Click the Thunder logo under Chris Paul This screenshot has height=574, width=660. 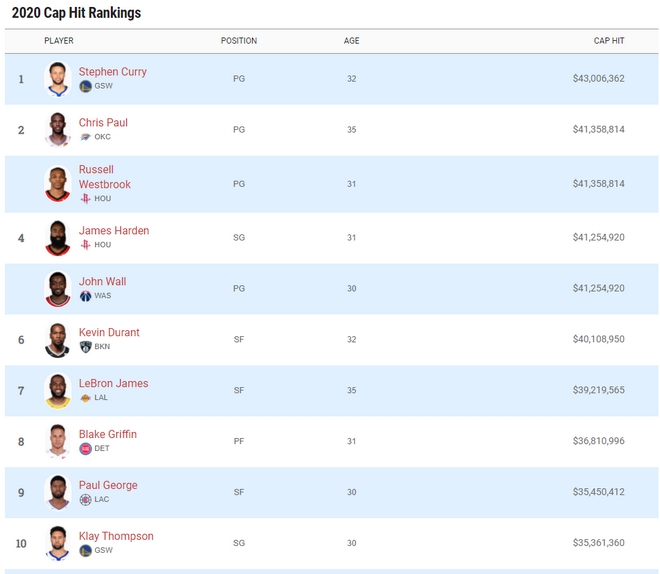tap(85, 137)
